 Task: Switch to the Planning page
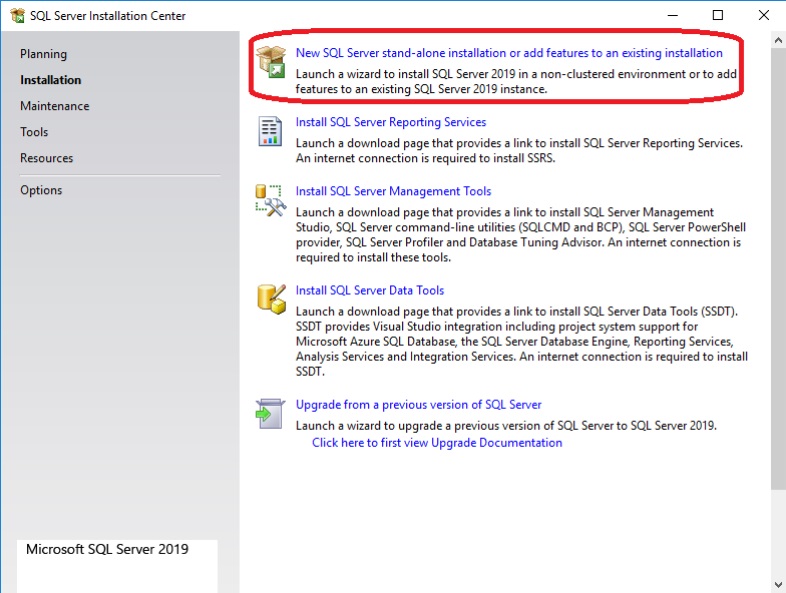[43, 54]
